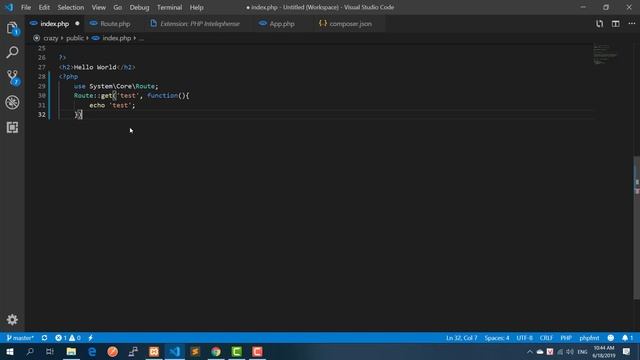This screenshot has height=360, width=640.
Task: Click the echo 'test' statement on line 31
Action: pyautogui.click(x=112, y=105)
